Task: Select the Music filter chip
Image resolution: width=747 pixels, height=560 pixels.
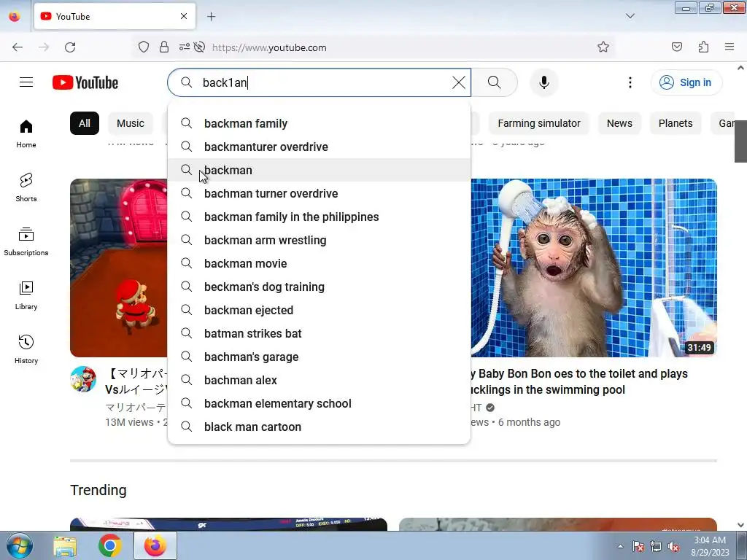Action: [131, 123]
